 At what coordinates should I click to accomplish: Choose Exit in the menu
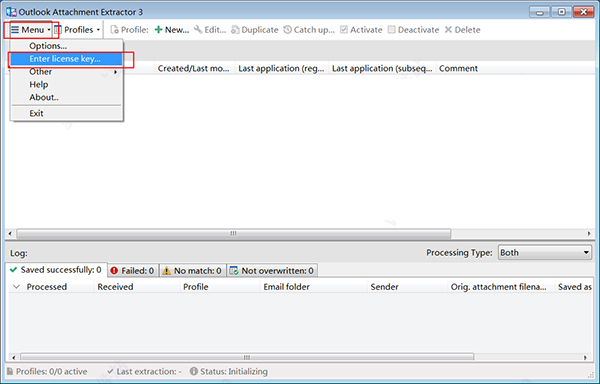[x=66, y=114]
